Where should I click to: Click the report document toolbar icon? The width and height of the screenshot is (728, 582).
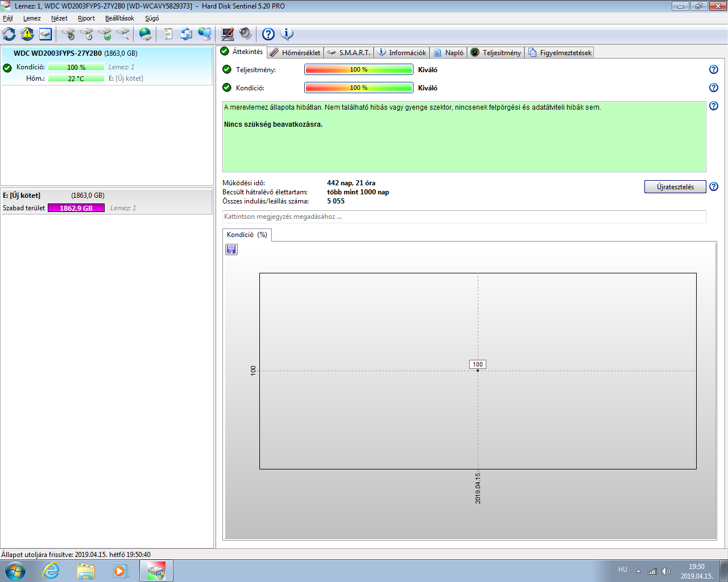pos(168,34)
